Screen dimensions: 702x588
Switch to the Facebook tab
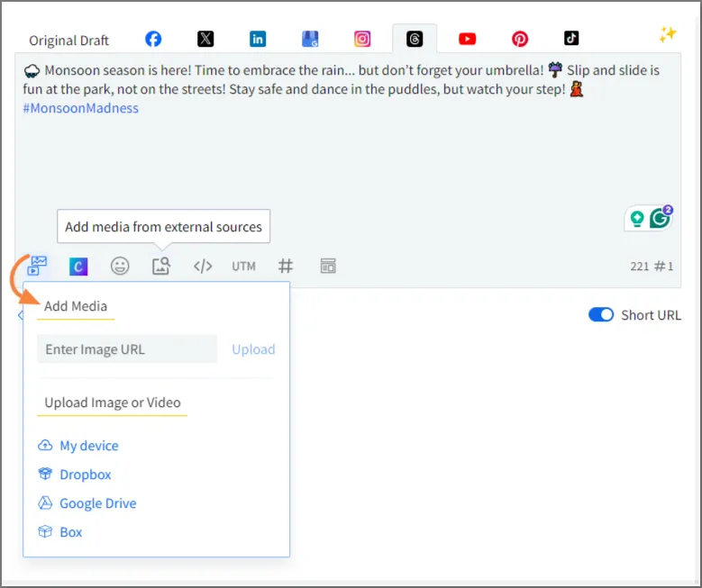tap(153, 39)
